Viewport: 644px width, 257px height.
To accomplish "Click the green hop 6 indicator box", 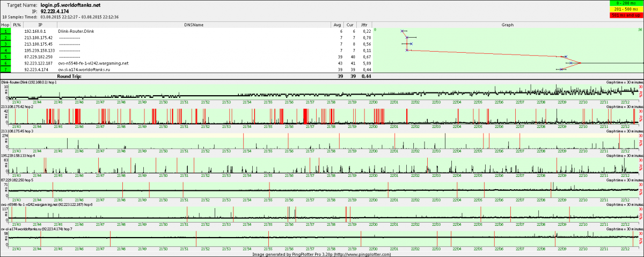I will click(5, 63).
